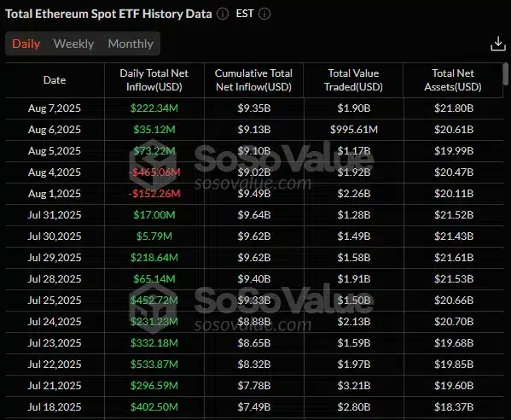The width and height of the screenshot is (511, 420).
Task: Select the $21.80B net assets cell
Action: [454, 108]
